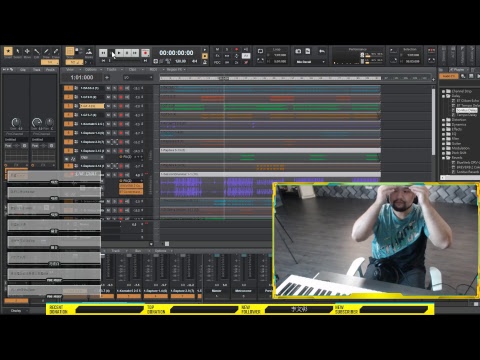This screenshot has width=480, height=360.
Task: Click Set Loop Points to Selection icon
Action: click(x=260, y=61)
